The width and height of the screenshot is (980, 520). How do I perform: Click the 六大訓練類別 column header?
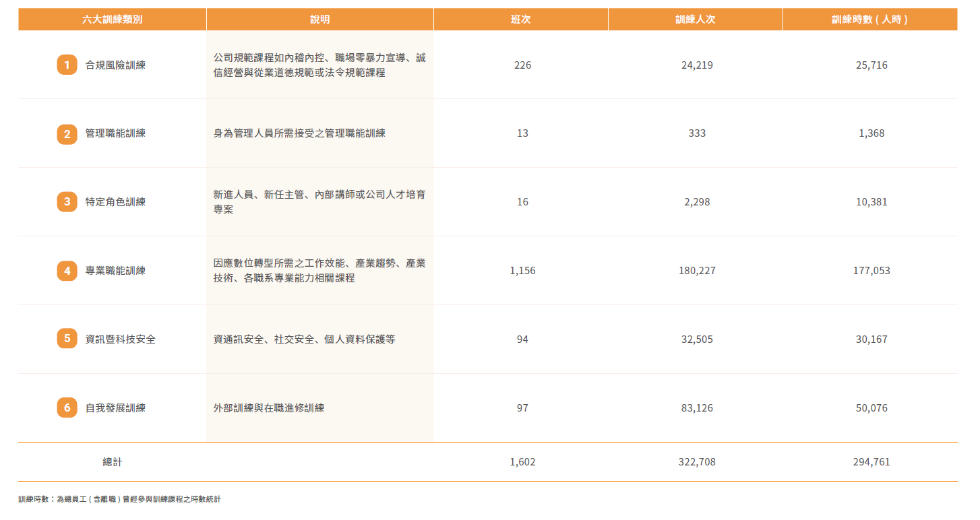113,20
